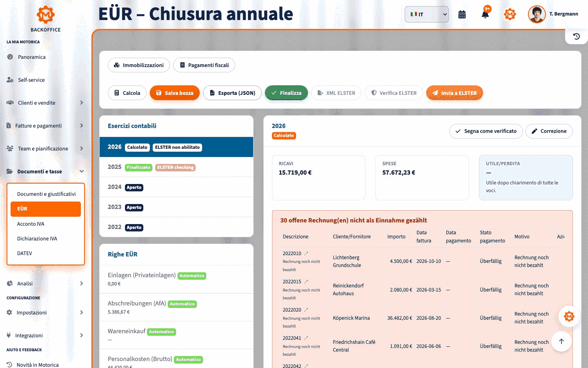This screenshot has height=368, width=588.
Task: Select fiscal year 2025 row
Action: pos(176,167)
